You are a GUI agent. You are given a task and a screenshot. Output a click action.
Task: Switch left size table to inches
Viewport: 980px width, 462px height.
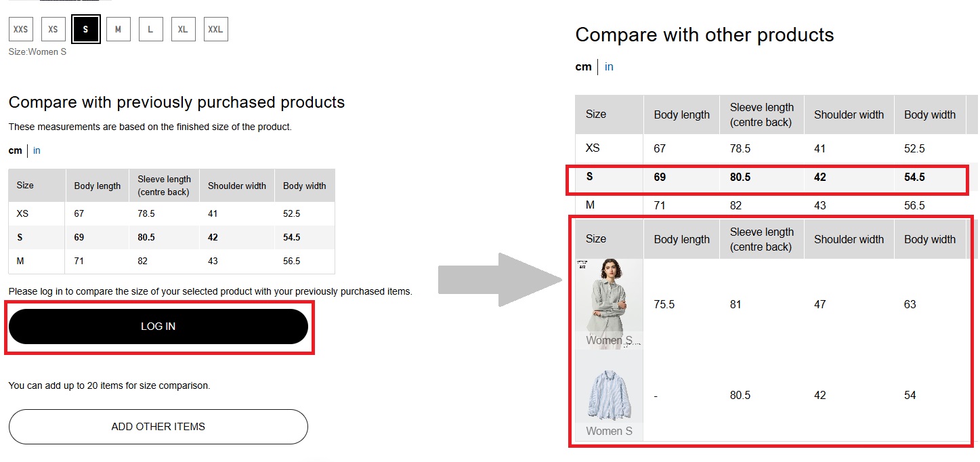(37, 150)
